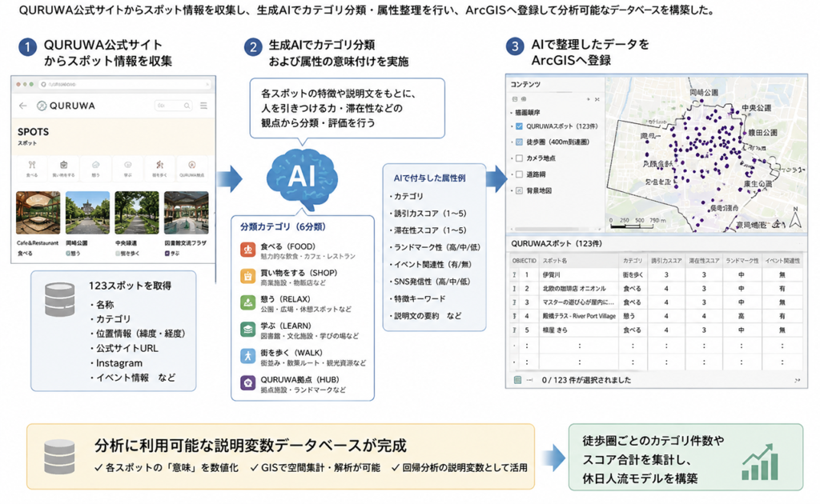The width and height of the screenshot is (820, 504).
Task: Expand the QURUWAスポット layer tree arrow
Action: [x=512, y=126]
